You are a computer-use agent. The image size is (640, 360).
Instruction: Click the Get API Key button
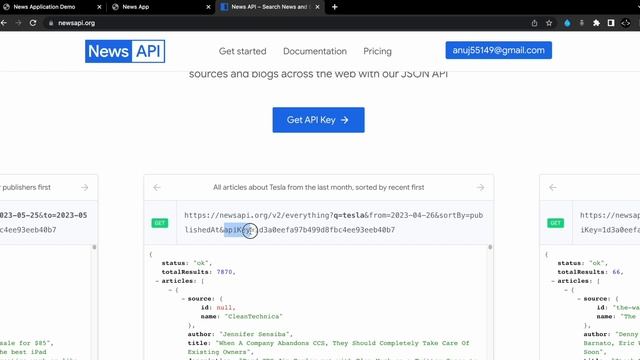coord(318,120)
